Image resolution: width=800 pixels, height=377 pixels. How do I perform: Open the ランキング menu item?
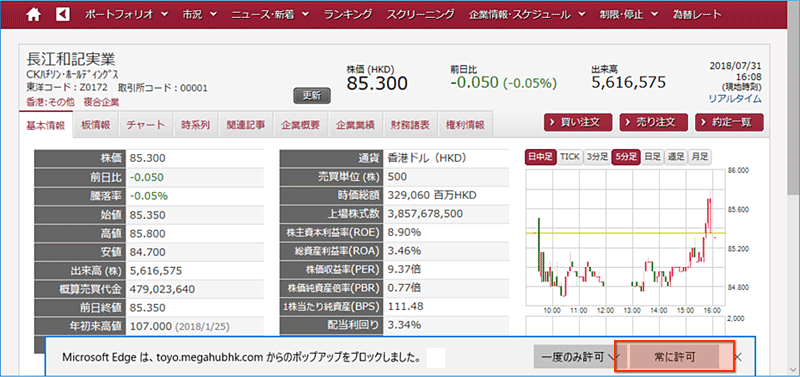pyautogui.click(x=349, y=14)
